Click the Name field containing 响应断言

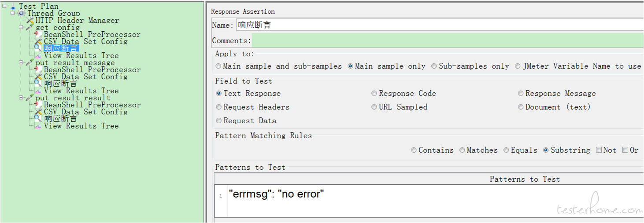tap(440, 25)
